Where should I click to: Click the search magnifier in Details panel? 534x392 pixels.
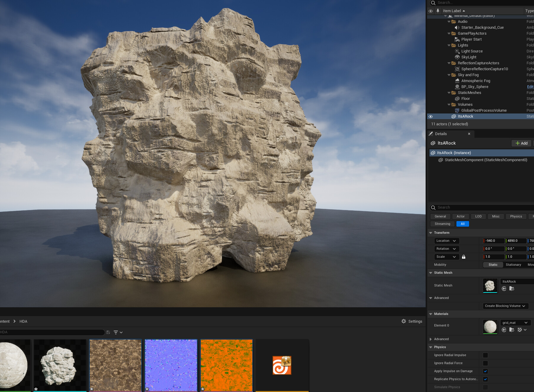tap(433, 207)
